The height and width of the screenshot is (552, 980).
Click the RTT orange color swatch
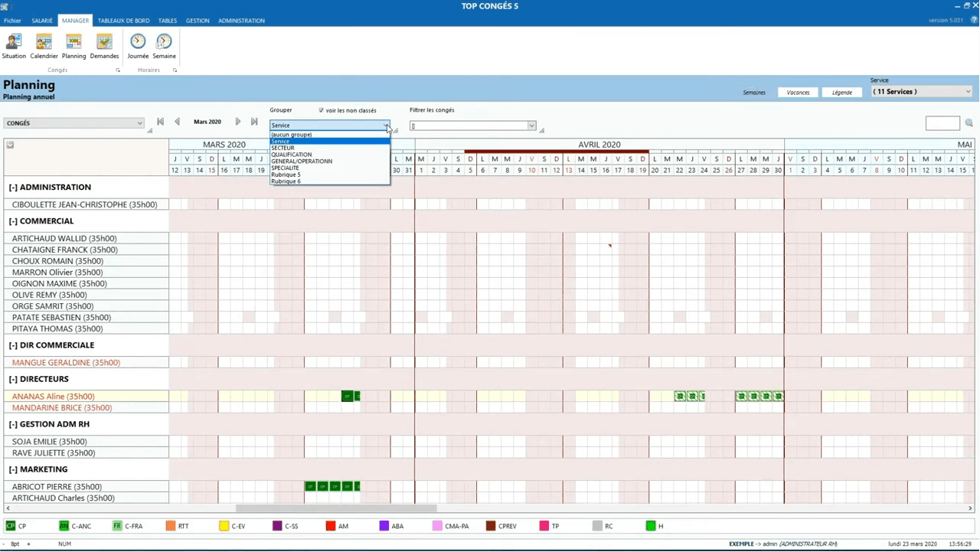pyautogui.click(x=171, y=526)
